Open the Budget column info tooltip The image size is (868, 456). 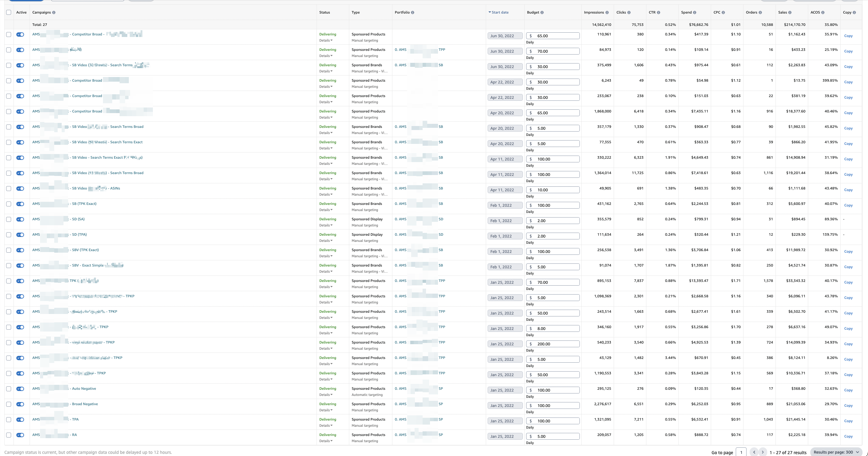click(x=542, y=12)
